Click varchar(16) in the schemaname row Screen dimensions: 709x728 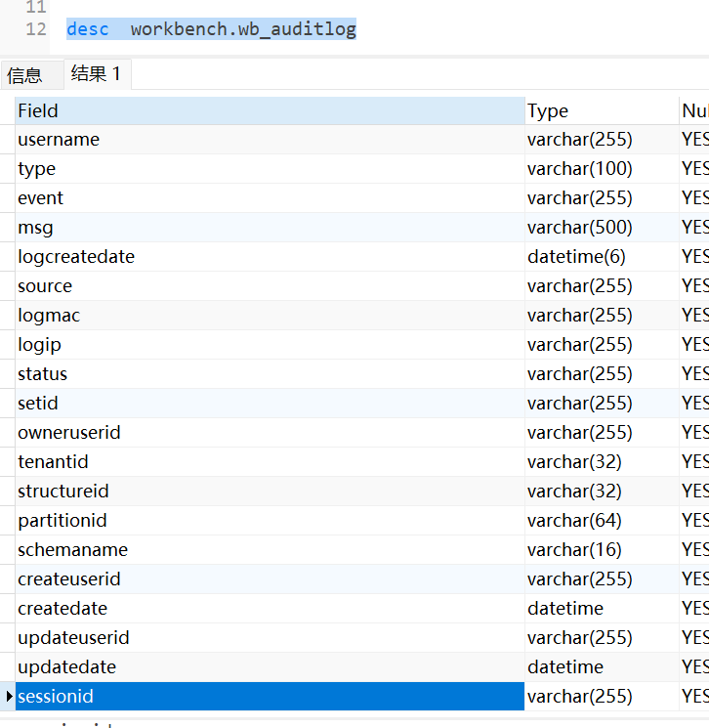[574, 550]
